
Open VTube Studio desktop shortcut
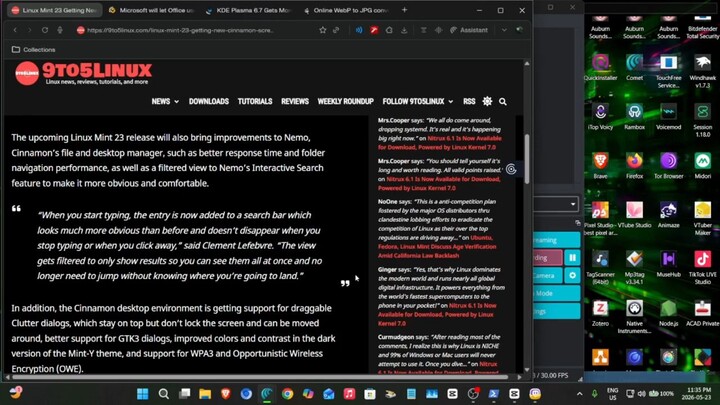tap(634, 215)
